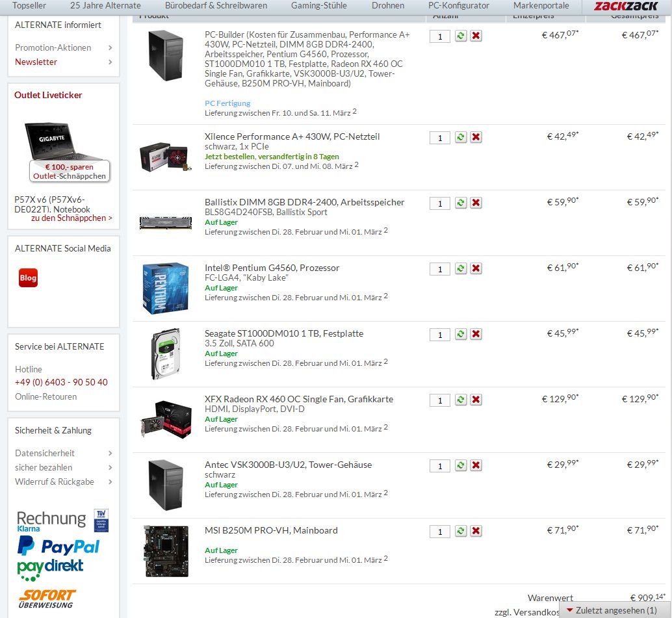Screen dimensions: 672x618
Task: Open PC-Konfigurator menu item
Action: (459, 6)
